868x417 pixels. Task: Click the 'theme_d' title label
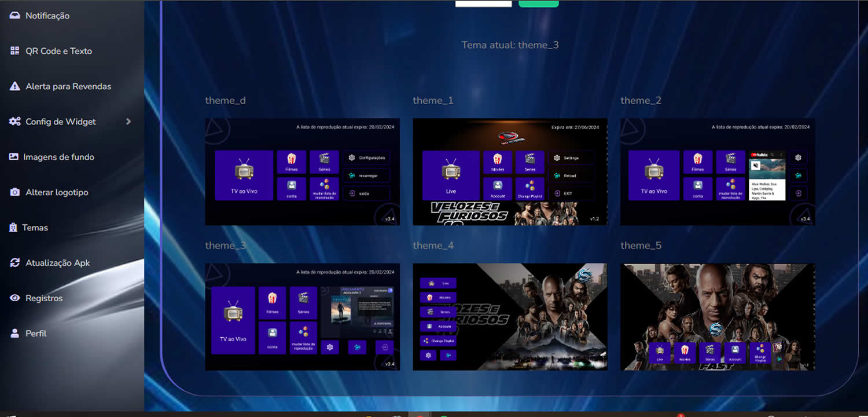point(225,101)
